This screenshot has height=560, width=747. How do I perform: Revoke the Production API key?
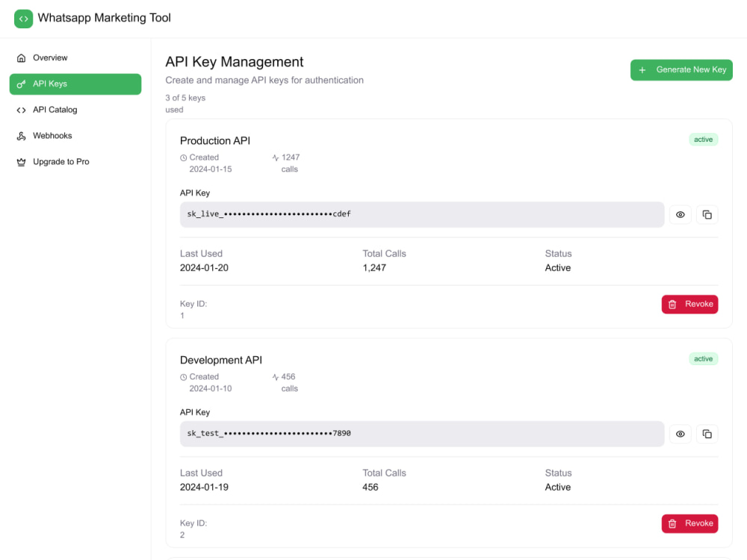tap(689, 305)
